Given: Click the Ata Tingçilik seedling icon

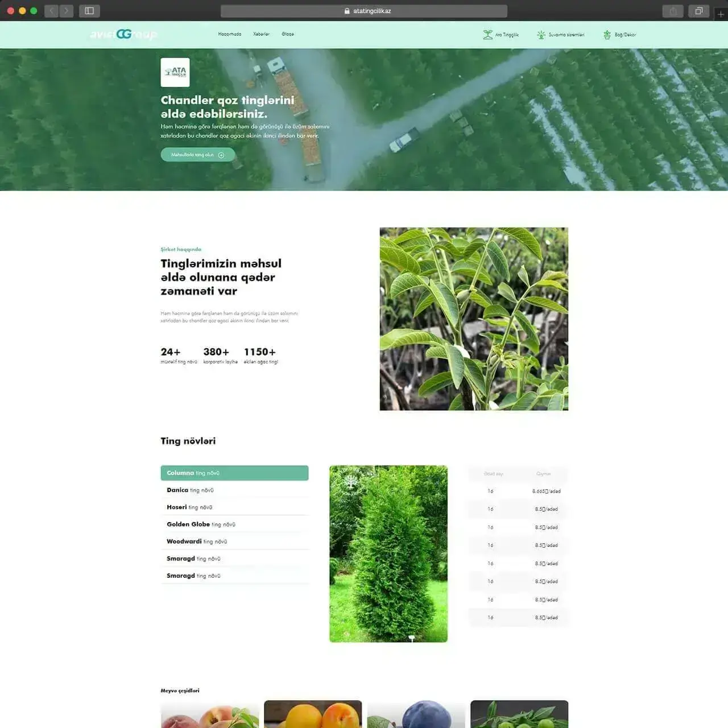Looking at the screenshot, I should (x=487, y=35).
